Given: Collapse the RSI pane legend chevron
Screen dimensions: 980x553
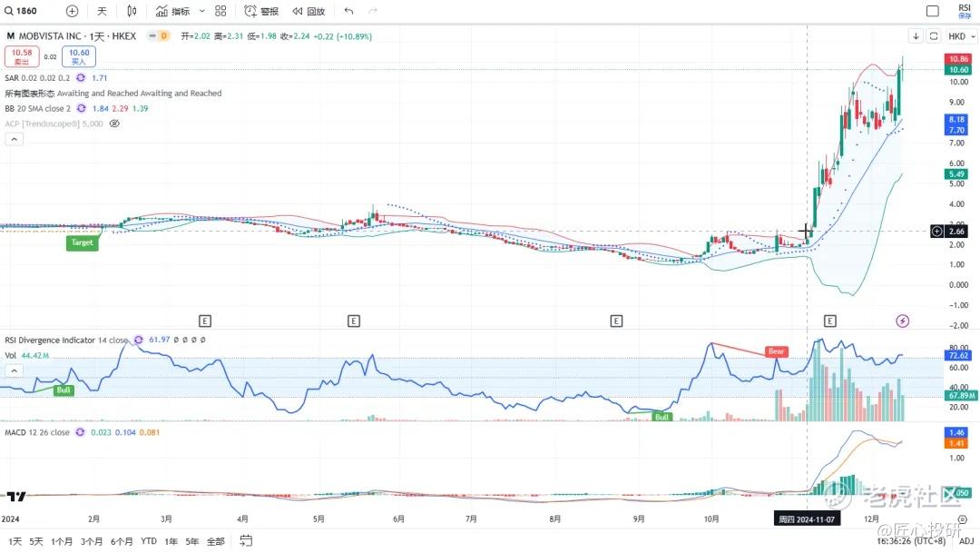Looking at the screenshot, I should 14,371.
